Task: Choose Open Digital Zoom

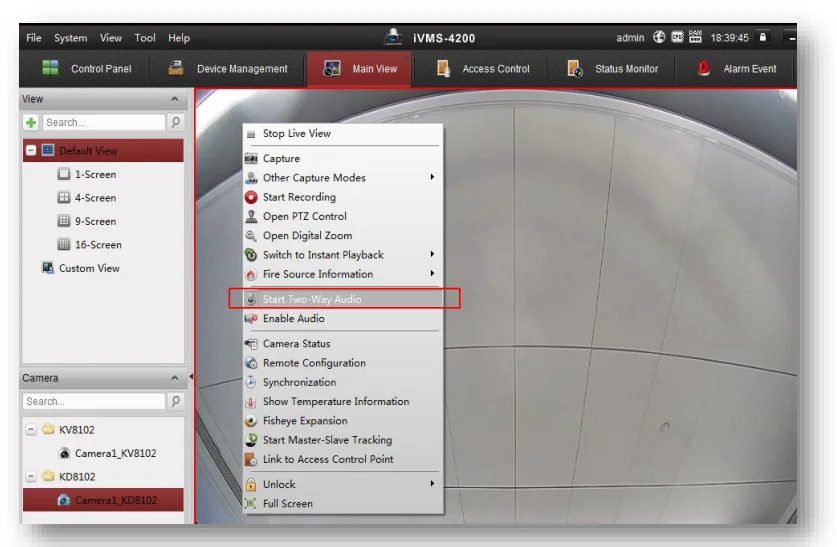Action: 343,235
